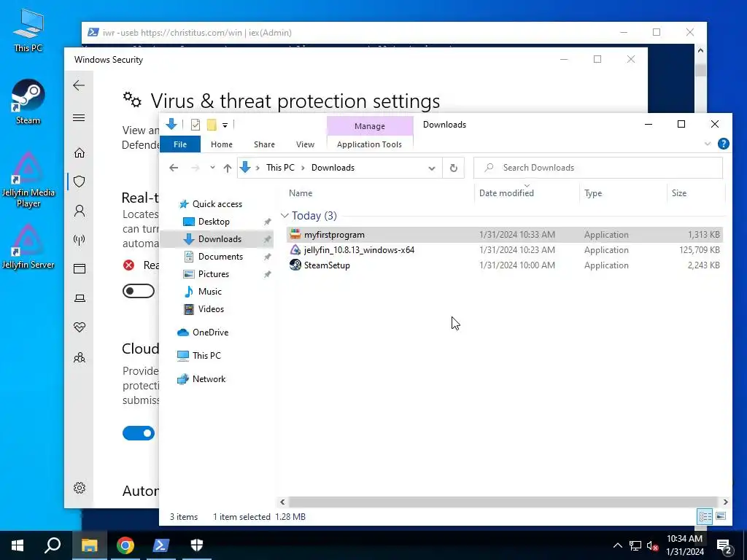Click the This PC breadcrumb arrow

pos(303,168)
